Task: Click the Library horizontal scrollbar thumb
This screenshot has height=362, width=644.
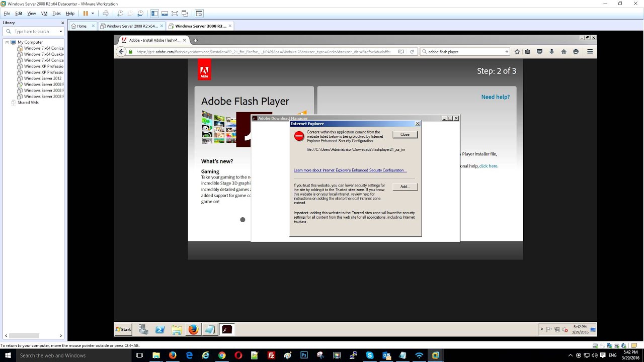Action: [24, 335]
